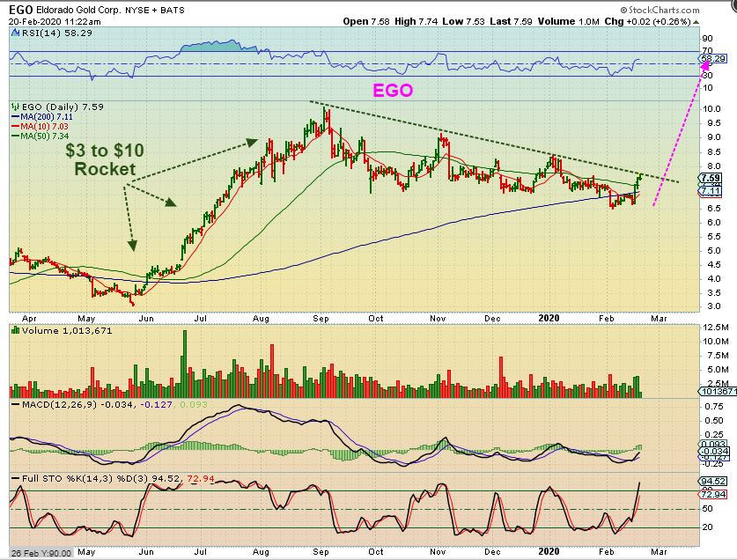This screenshot has height=560, width=737.
Task: Click the 7.5M level on the volume axis
Action: pyautogui.click(x=717, y=356)
